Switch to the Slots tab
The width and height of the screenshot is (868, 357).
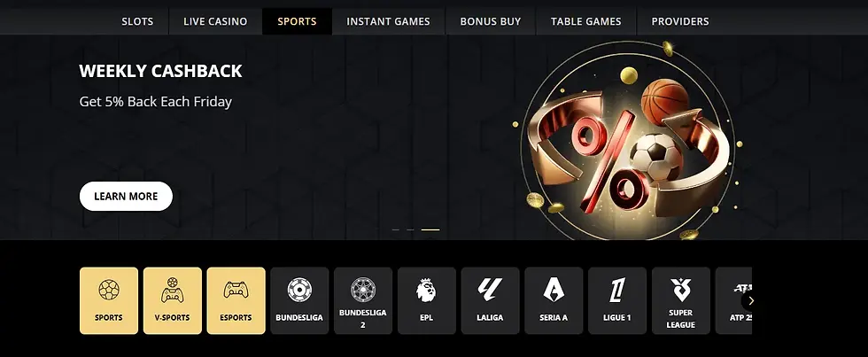pos(137,21)
